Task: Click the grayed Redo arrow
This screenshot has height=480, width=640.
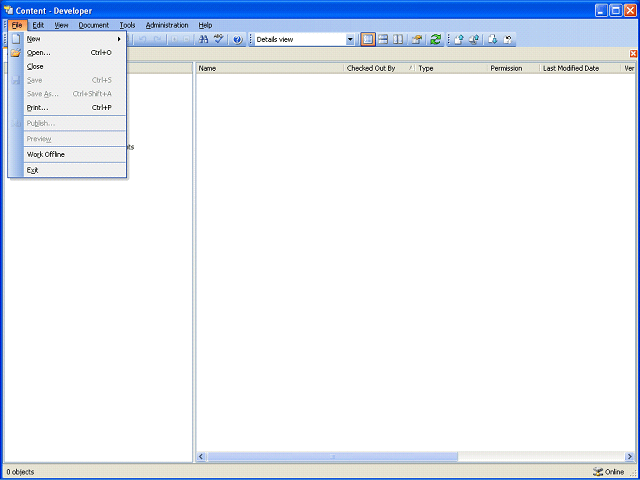Action: pyautogui.click(x=157, y=40)
